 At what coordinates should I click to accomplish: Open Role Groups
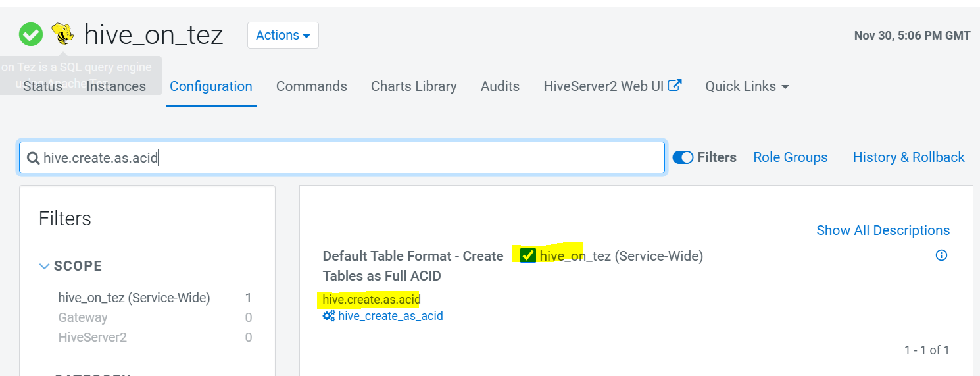coord(791,157)
